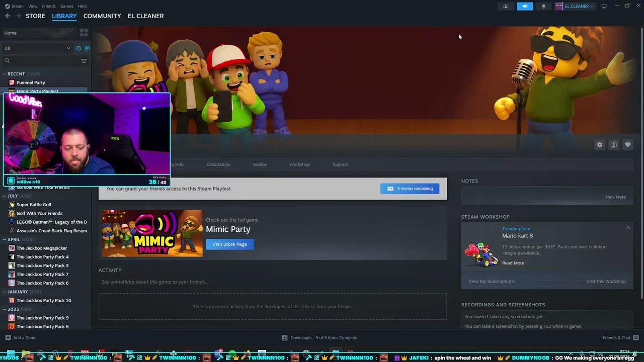The width and height of the screenshot is (644, 362).
Task: Open the Help menu
Action: 82,6
